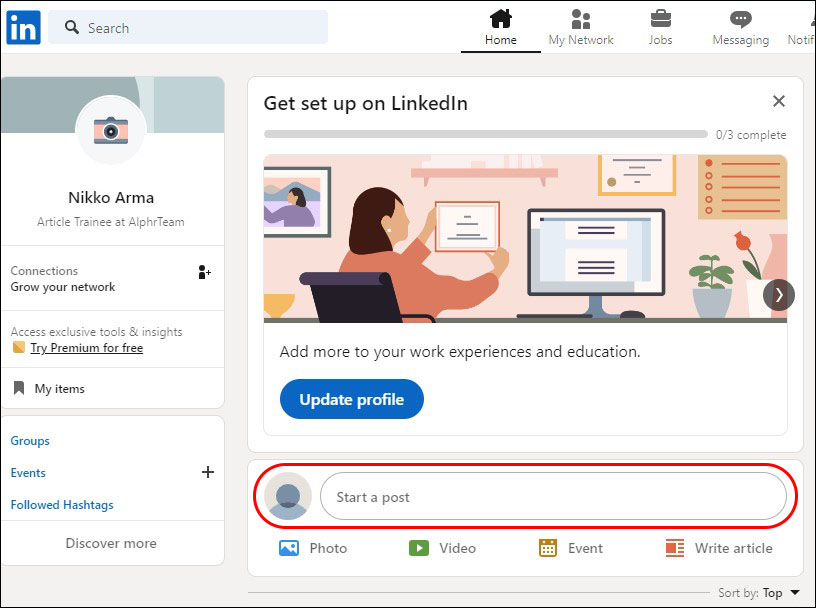The image size is (816, 608).
Task: Click the Messaging speech bubble icon
Action: (x=741, y=19)
